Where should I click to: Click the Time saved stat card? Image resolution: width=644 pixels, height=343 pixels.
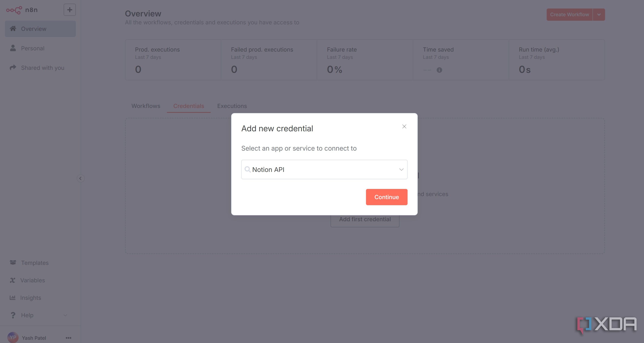pos(461,60)
